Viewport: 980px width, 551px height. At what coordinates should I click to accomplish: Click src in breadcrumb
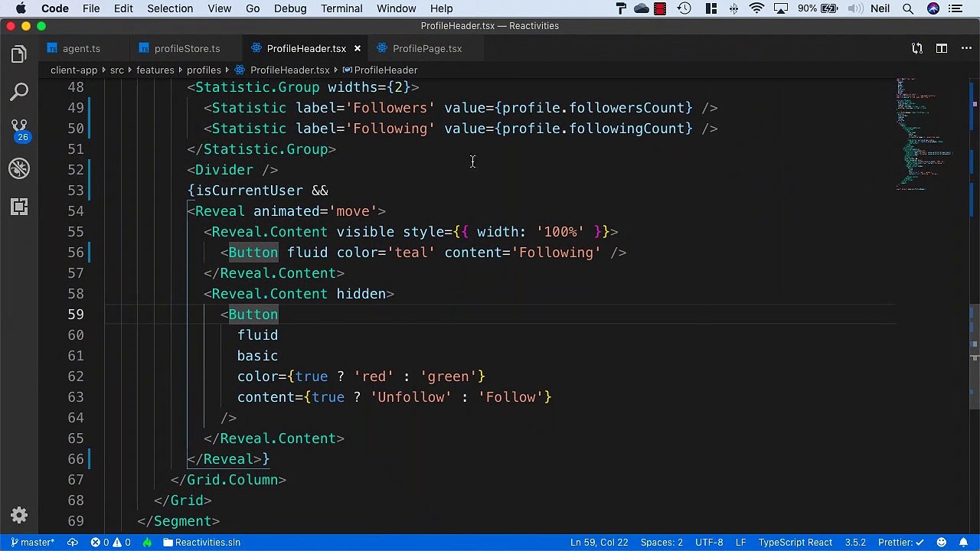click(x=116, y=70)
